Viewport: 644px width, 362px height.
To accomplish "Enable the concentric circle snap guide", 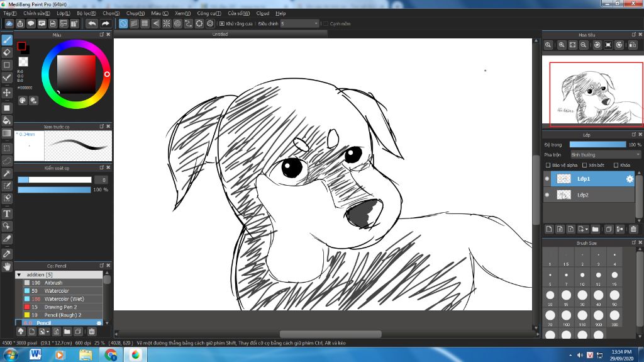I will click(x=177, y=24).
